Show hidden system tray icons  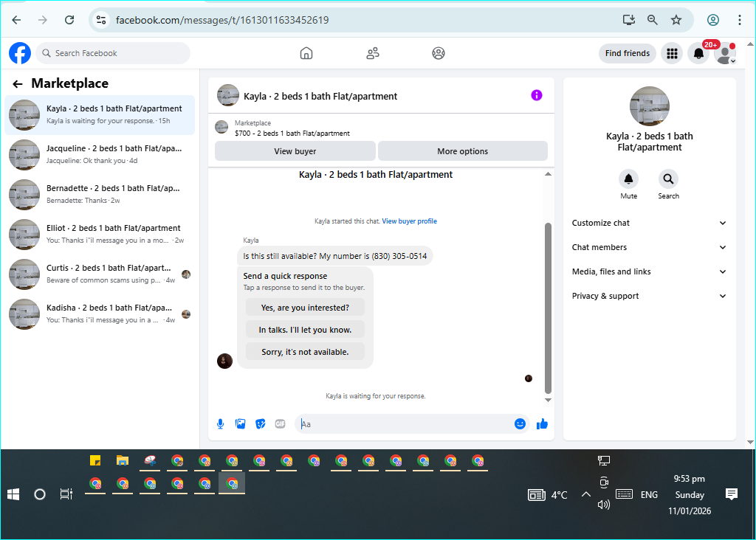tap(585, 494)
